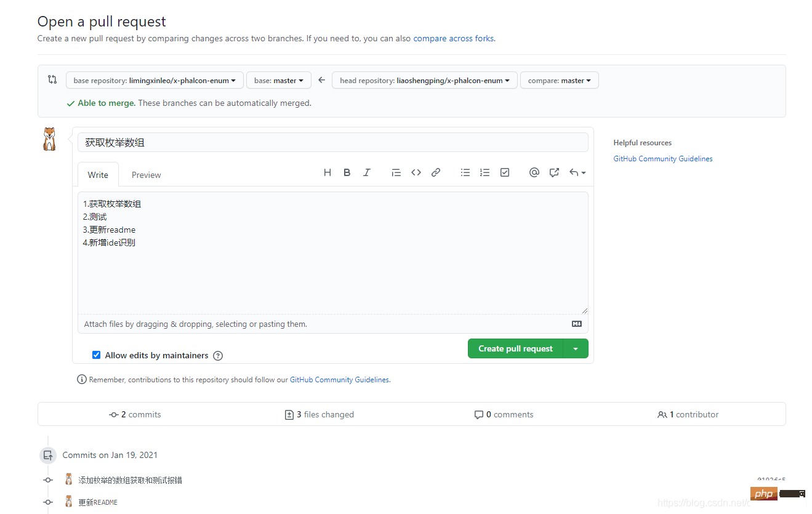Click the user avatar beside the title field
Screen dimensions: 812x514
pyautogui.click(x=49, y=139)
